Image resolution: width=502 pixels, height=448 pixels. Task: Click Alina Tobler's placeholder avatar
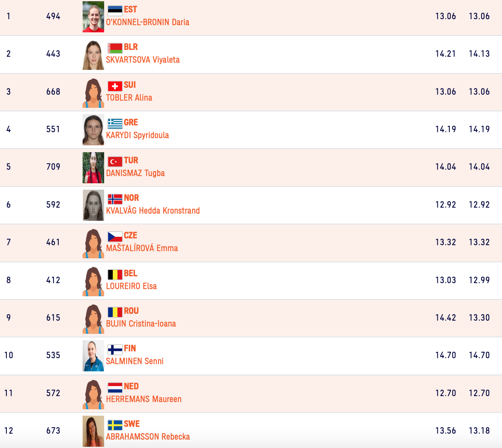93,93
